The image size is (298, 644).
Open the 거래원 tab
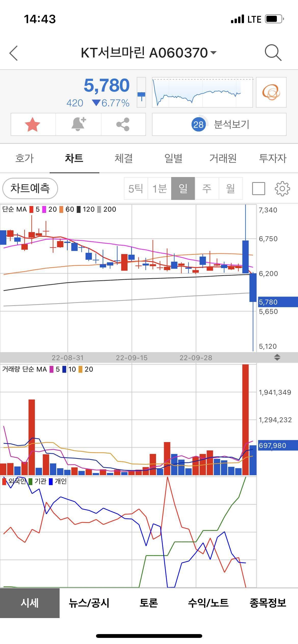(223, 158)
